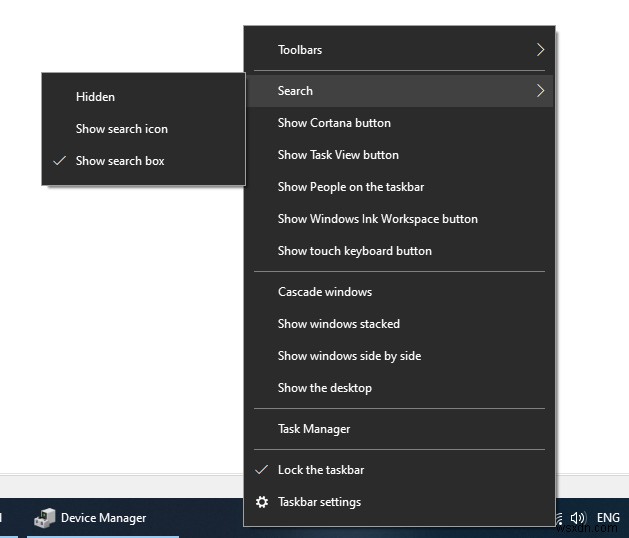Click the Device Manager icon in taskbar
This screenshot has height=538, width=629.
[44, 518]
